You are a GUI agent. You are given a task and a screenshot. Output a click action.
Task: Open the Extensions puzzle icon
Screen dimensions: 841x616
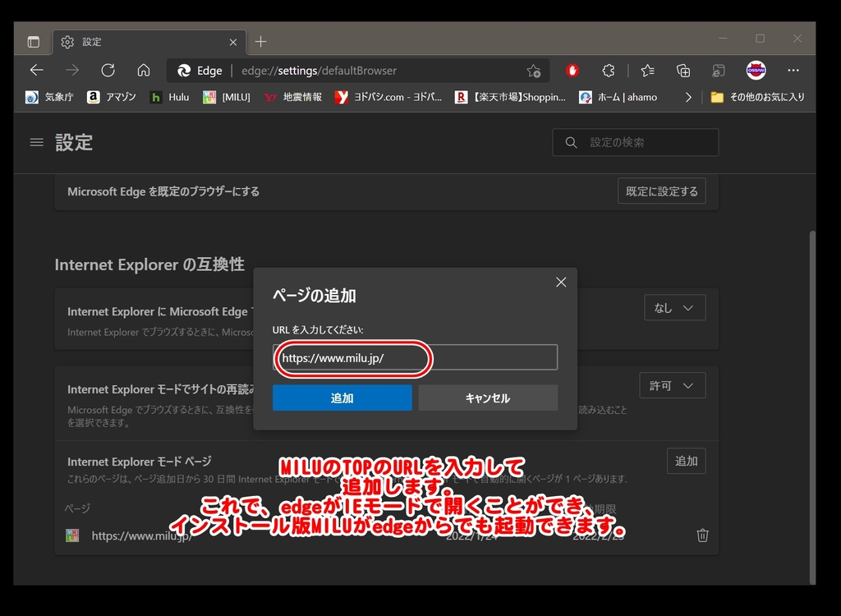pos(609,70)
